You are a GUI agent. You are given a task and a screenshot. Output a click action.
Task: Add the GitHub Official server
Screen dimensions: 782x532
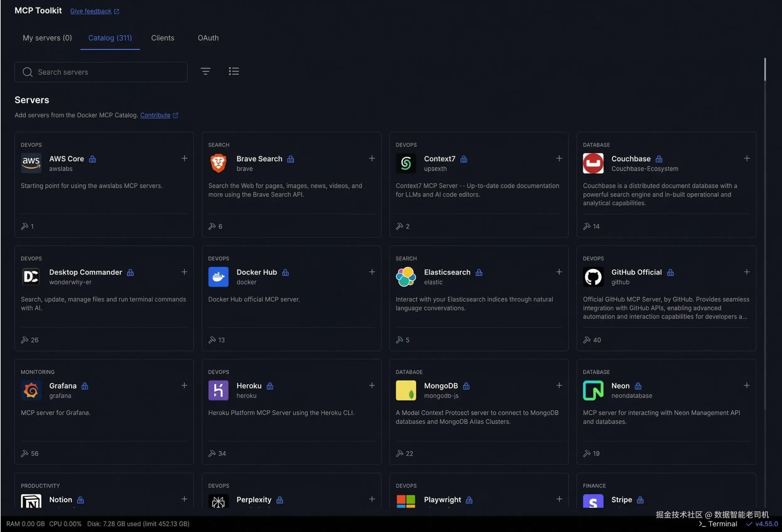(x=747, y=272)
